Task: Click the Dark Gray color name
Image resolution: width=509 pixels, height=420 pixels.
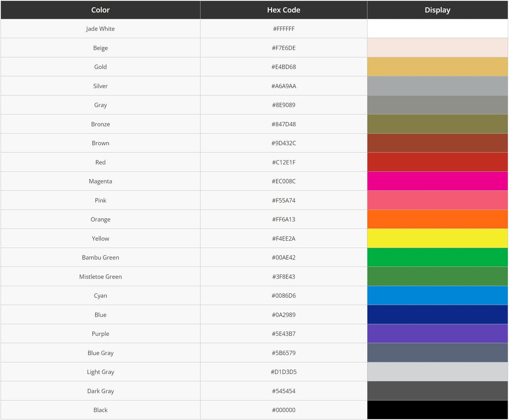Action: tap(101, 391)
